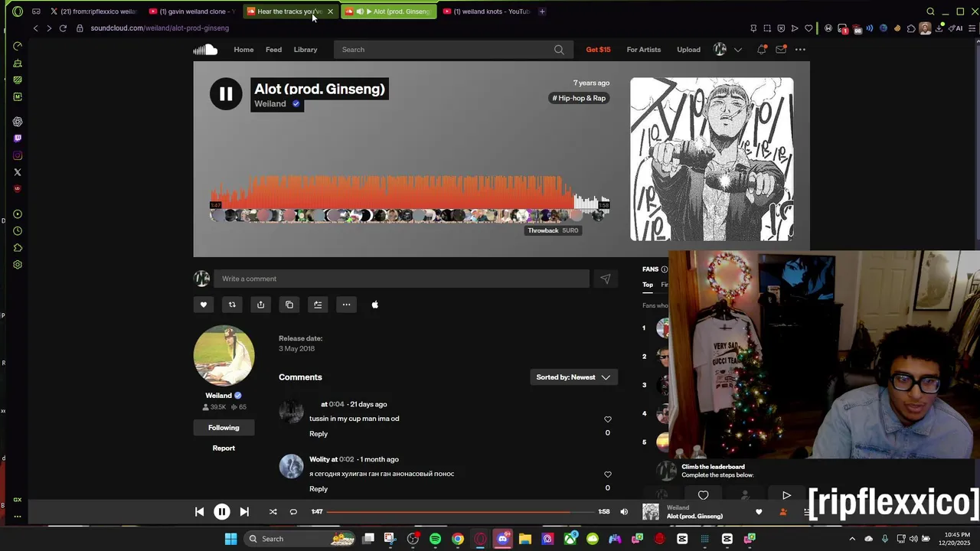Open ChatGPT in the Opera sidebar
This screenshot has height=551, width=980.
coord(18,122)
